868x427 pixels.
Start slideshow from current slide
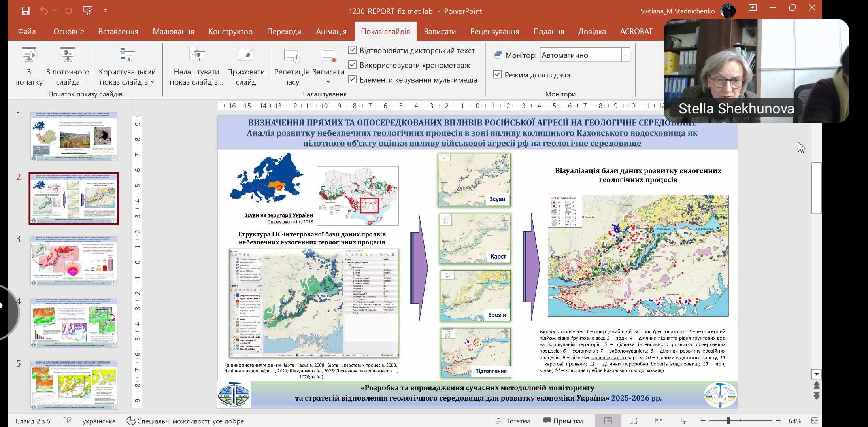[x=68, y=55]
